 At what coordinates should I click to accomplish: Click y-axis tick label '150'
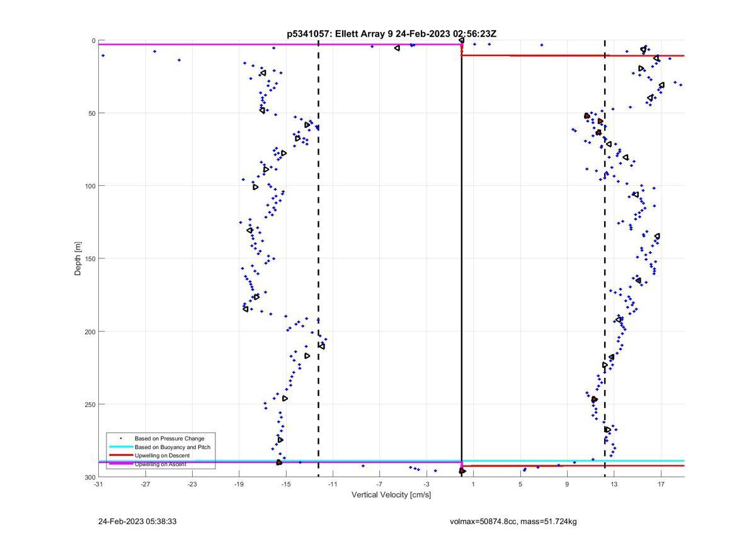(x=90, y=259)
